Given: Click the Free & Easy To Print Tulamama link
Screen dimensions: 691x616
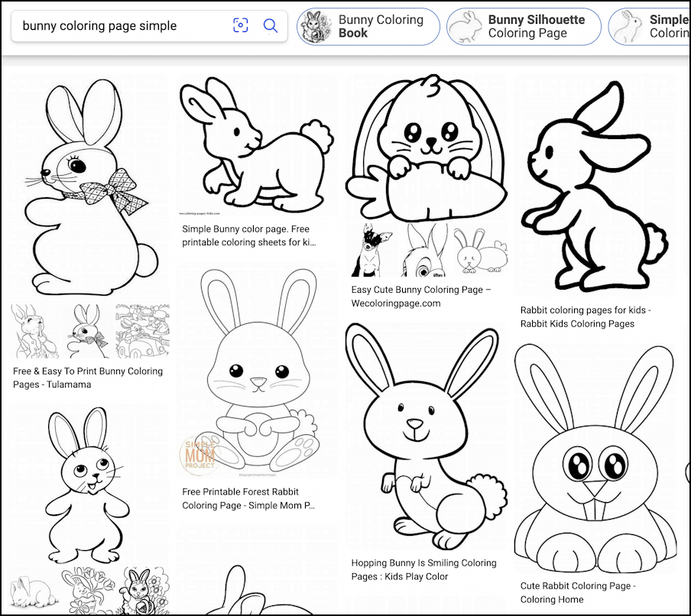Looking at the screenshot, I should [x=88, y=378].
